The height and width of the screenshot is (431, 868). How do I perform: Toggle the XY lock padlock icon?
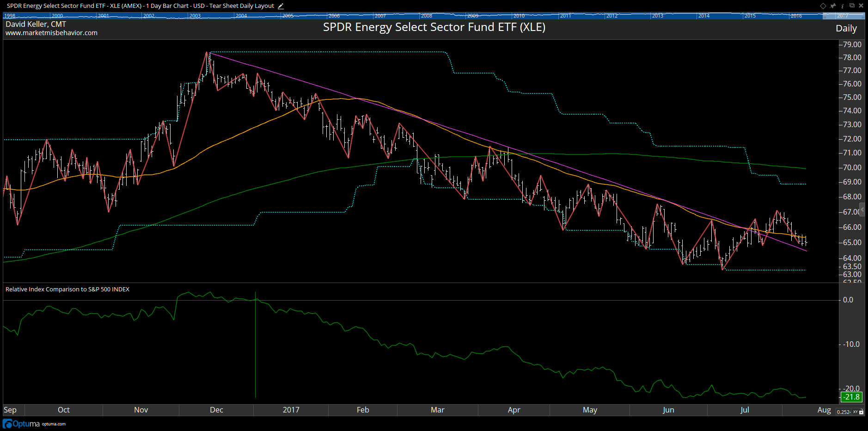(862, 412)
